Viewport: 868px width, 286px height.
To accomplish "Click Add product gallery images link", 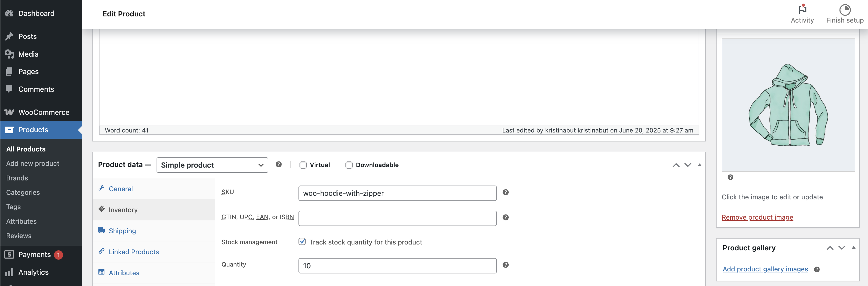I will click(x=765, y=269).
